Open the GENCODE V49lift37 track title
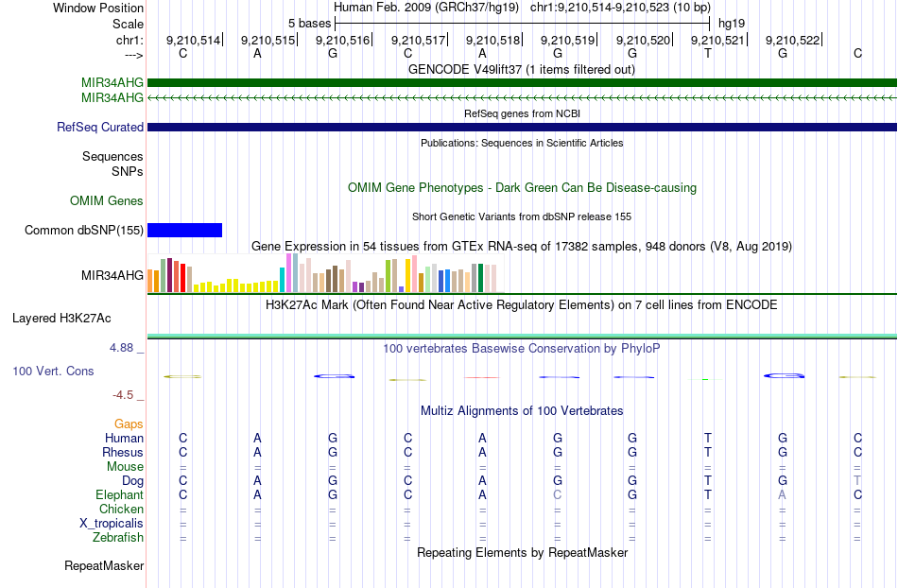This screenshot has height=588, width=898. point(521,69)
